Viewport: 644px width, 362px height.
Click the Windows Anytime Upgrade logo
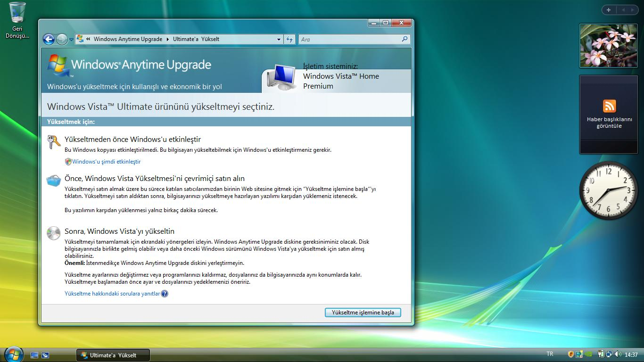coord(129,66)
